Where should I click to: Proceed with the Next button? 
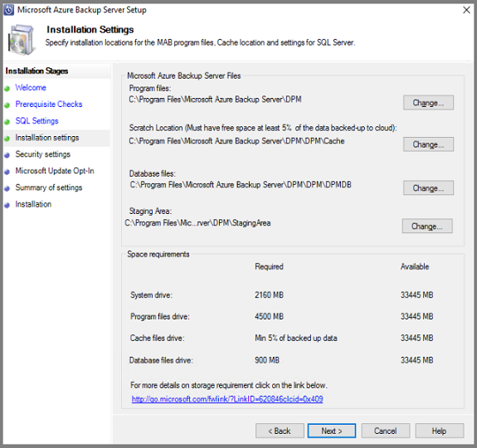[332, 431]
